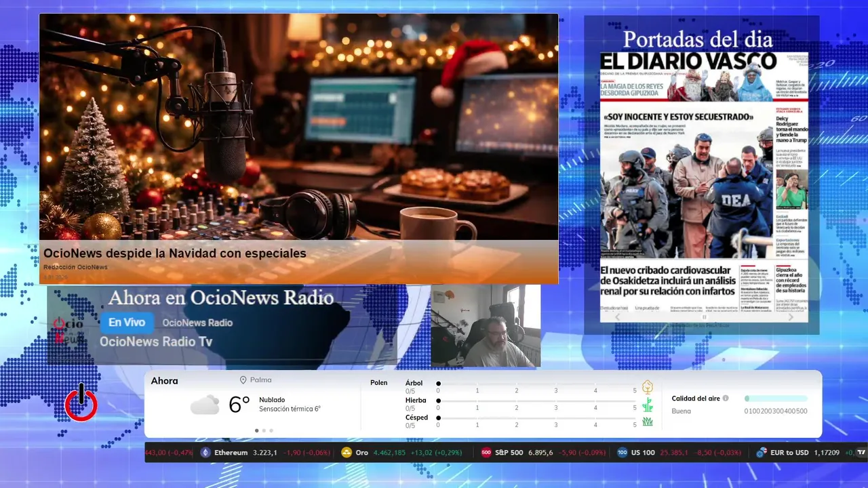This screenshot has width=868, height=488.
Task: Show the previous newspaper cover arrow
Action: point(617,317)
